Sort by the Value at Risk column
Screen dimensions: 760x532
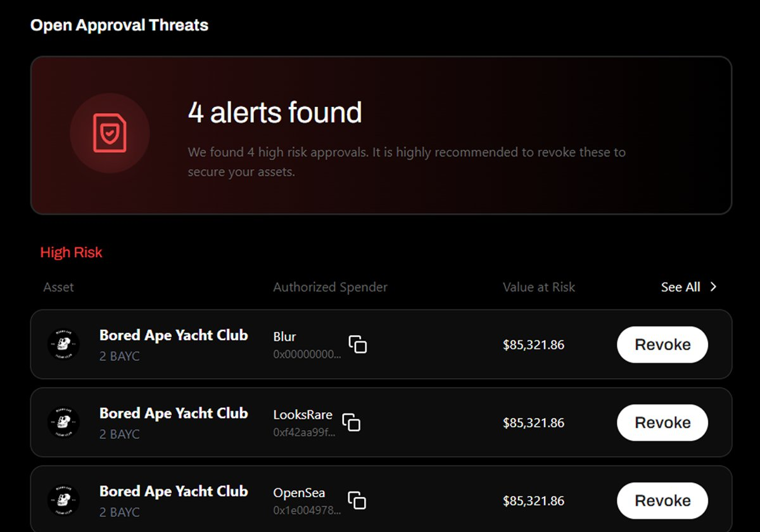pyautogui.click(x=538, y=287)
